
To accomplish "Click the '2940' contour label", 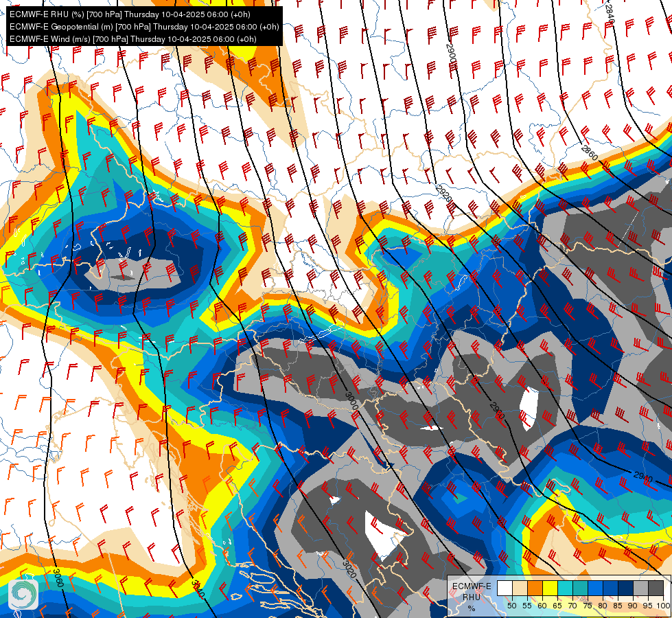I will 643,477.
